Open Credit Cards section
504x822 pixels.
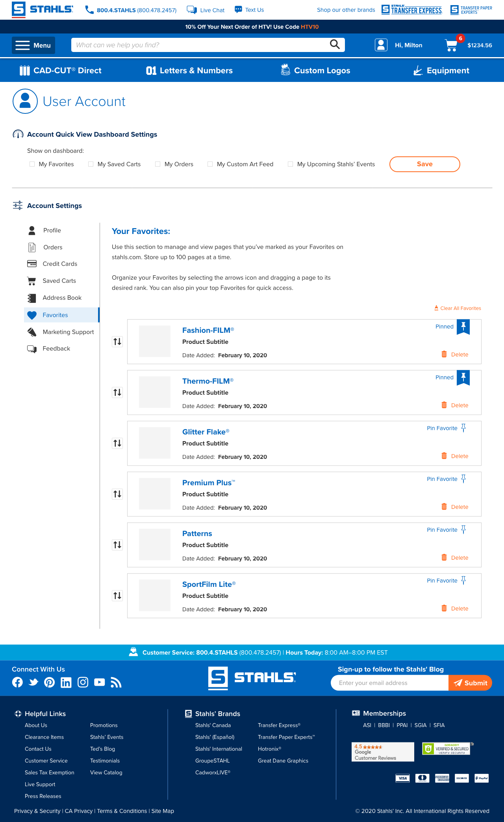click(52, 264)
